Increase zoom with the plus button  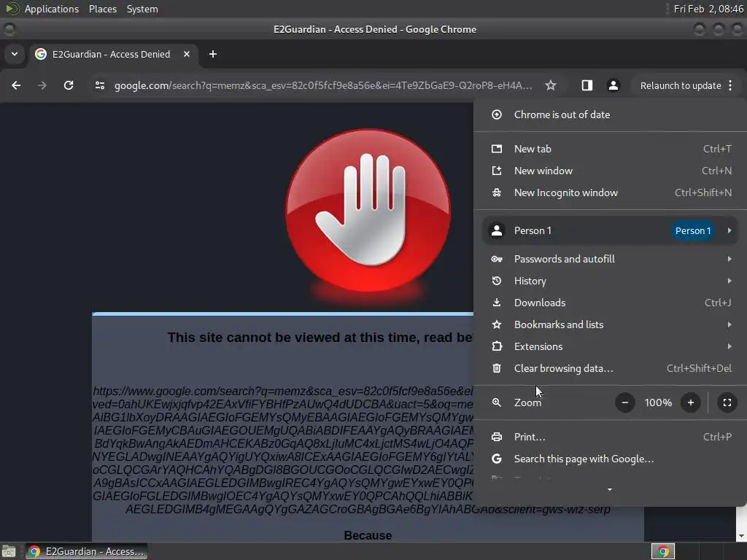690,402
